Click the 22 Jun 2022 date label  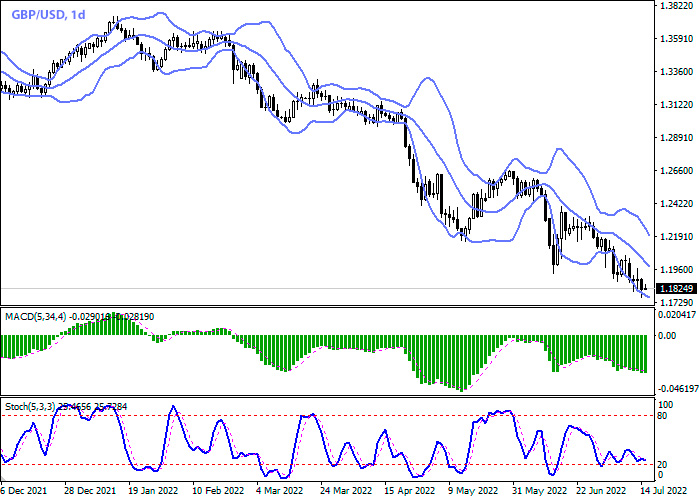(x=602, y=491)
